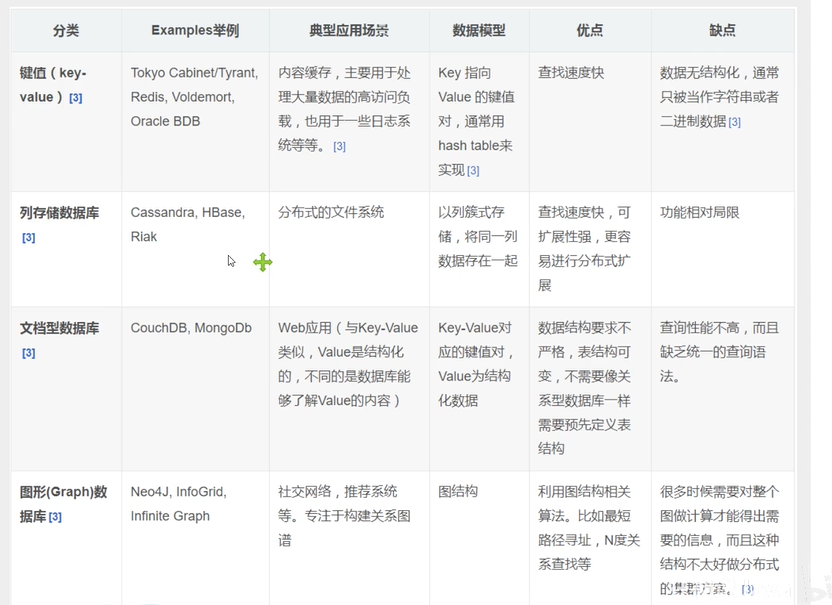This screenshot has width=832, height=605.
Task: Click the text 查询性能不高，而且
Action: (720, 328)
